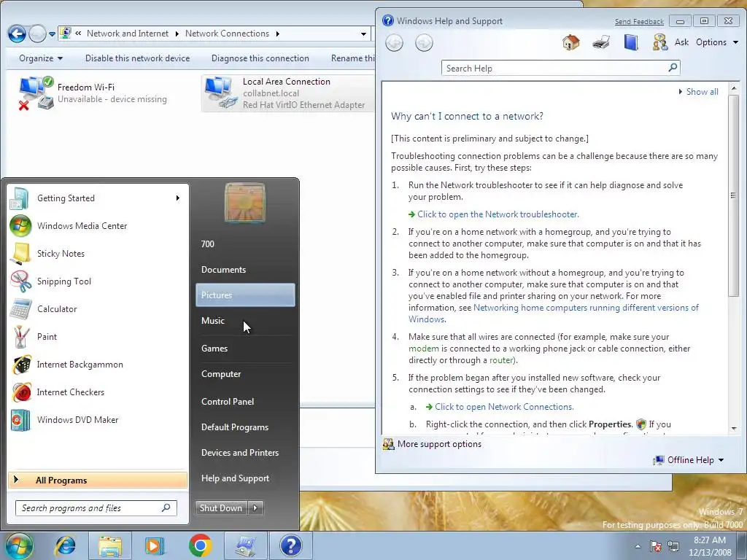Click to open Network Connections link
Image resolution: width=747 pixels, height=560 pixels.
pyautogui.click(x=504, y=407)
